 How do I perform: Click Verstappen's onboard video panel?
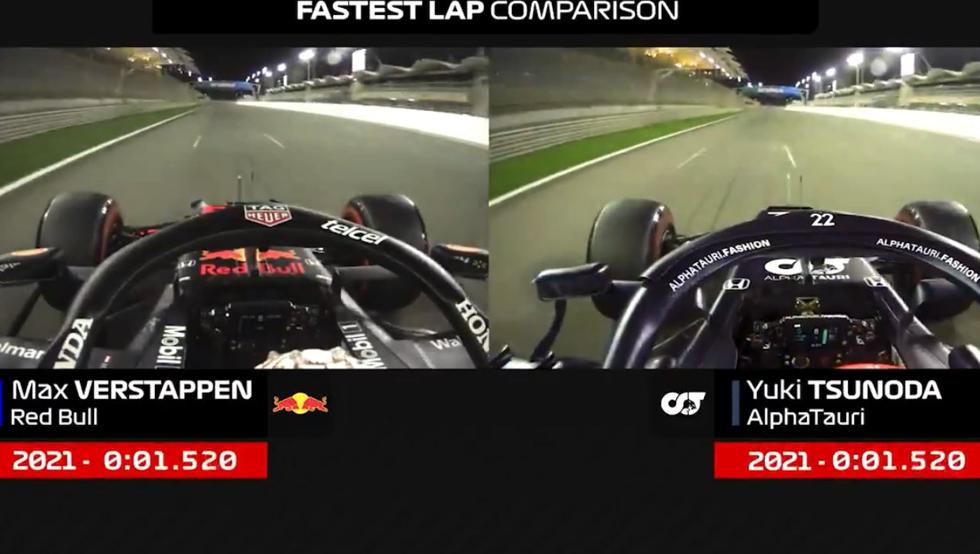point(244,208)
